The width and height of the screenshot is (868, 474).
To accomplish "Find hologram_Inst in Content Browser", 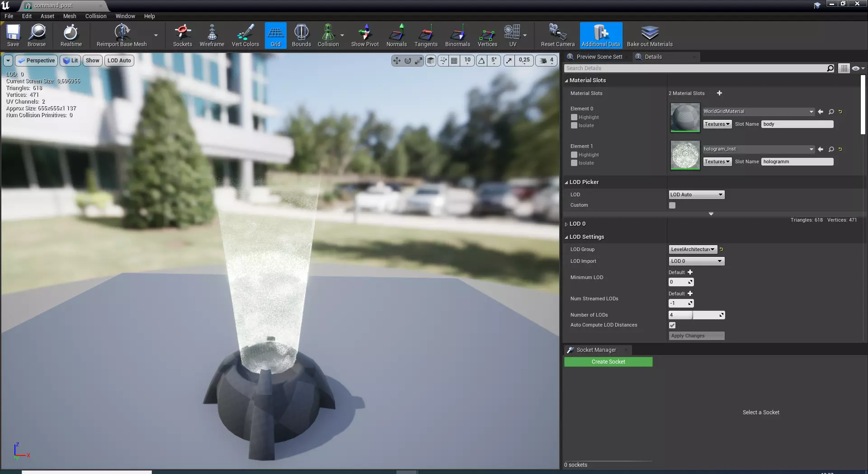I will [831, 149].
